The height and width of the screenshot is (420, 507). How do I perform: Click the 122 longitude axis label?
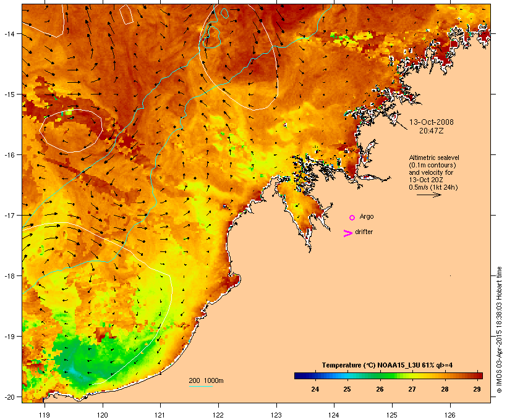tap(218, 415)
